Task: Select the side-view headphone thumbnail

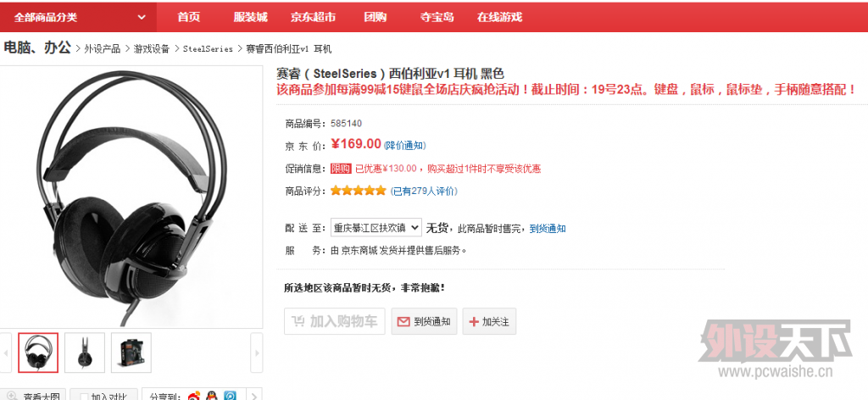Action: click(x=85, y=352)
